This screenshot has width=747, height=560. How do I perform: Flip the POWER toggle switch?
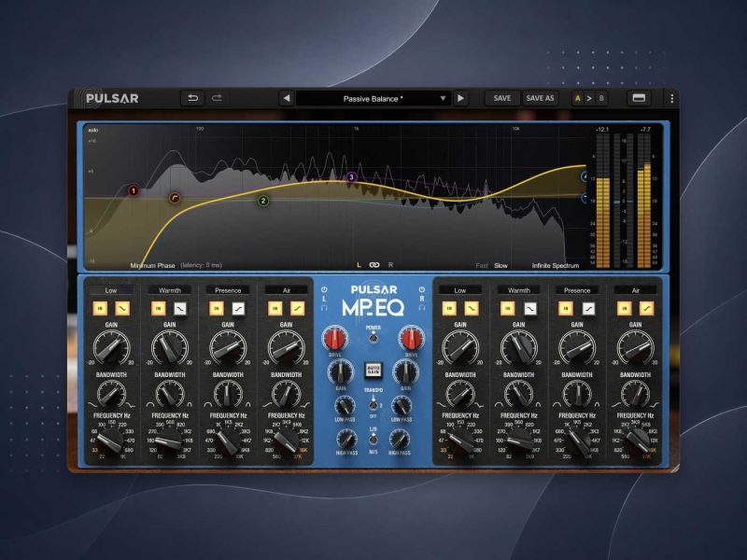tap(373, 336)
